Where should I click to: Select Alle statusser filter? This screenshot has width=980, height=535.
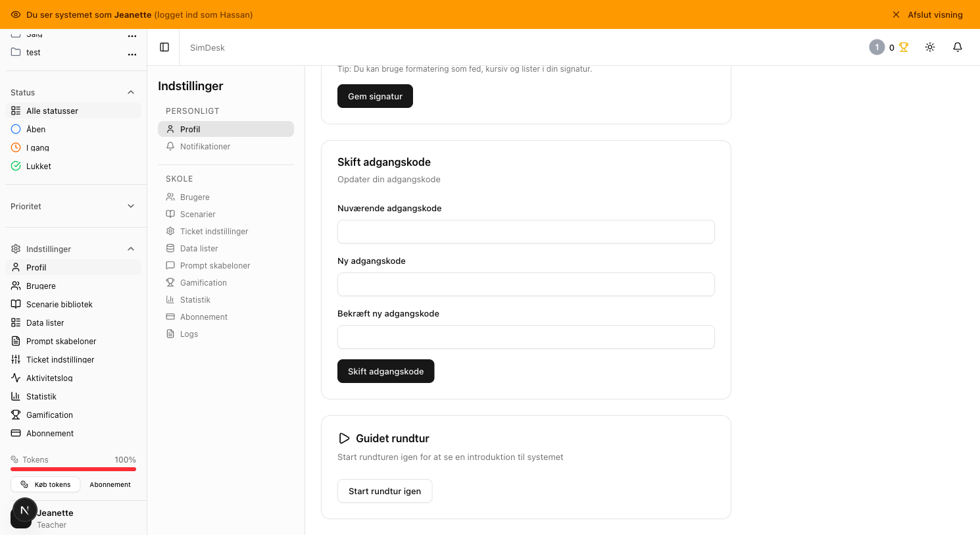(x=73, y=111)
